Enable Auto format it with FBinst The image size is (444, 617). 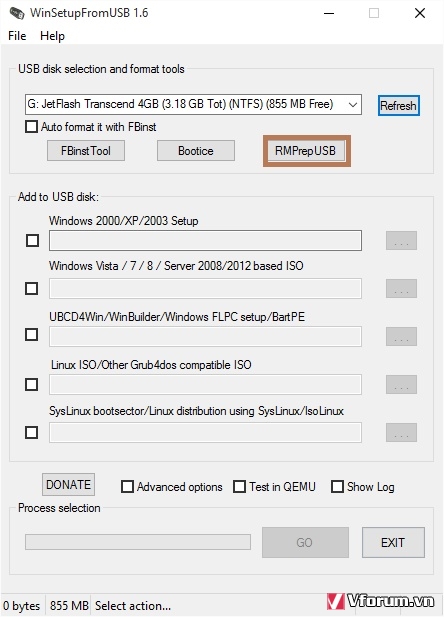(31, 127)
